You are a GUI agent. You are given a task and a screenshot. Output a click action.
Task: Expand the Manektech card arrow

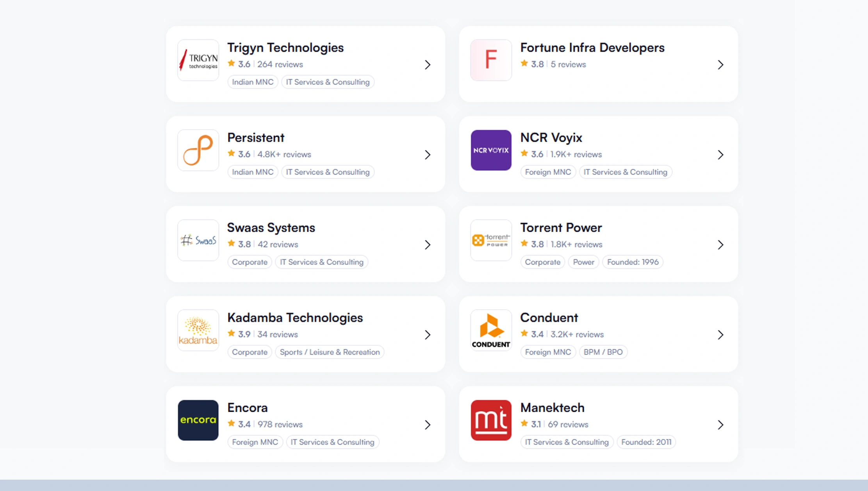[720, 425]
